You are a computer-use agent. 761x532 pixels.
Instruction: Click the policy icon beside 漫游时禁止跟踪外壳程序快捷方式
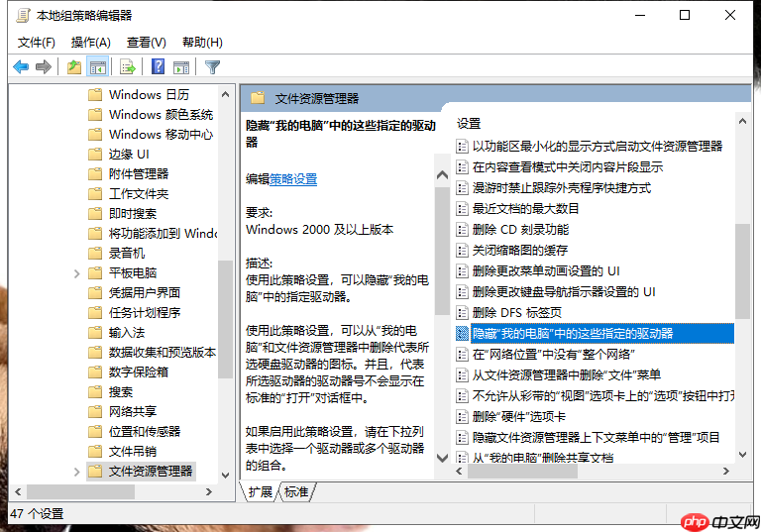462,188
